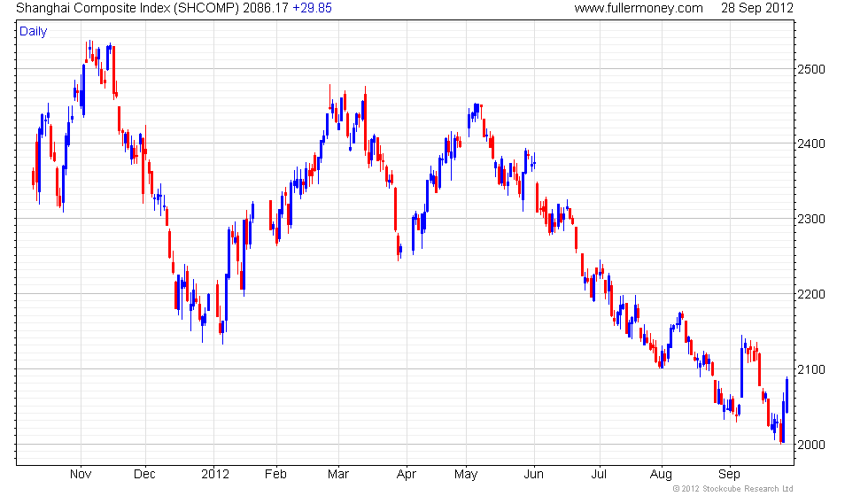Click the Sep month axis label
The height and width of the screenshot is (496, 868).
[x=729, y=475]
